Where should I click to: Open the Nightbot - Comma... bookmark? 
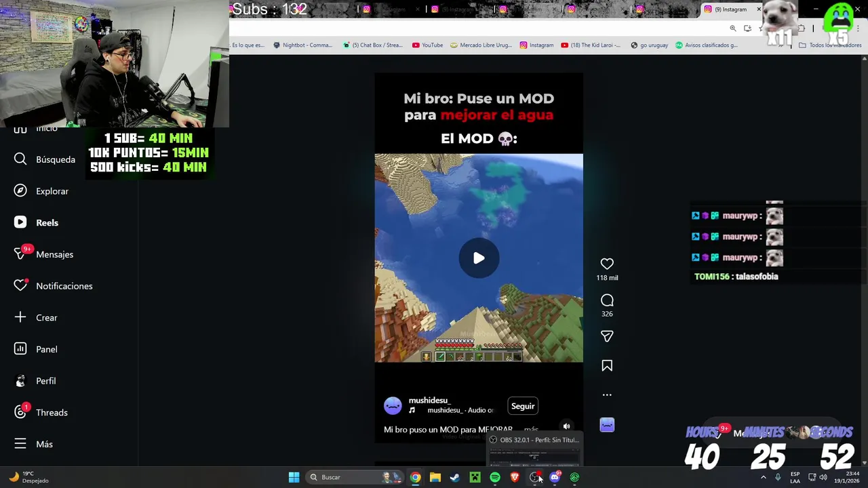[302, 45]
